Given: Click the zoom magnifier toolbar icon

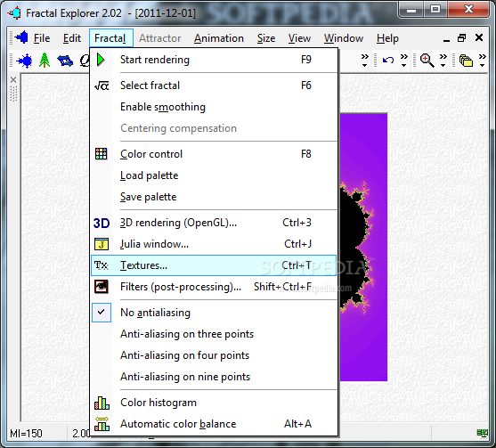Looking at the screenshot, I should pos(427,61).
